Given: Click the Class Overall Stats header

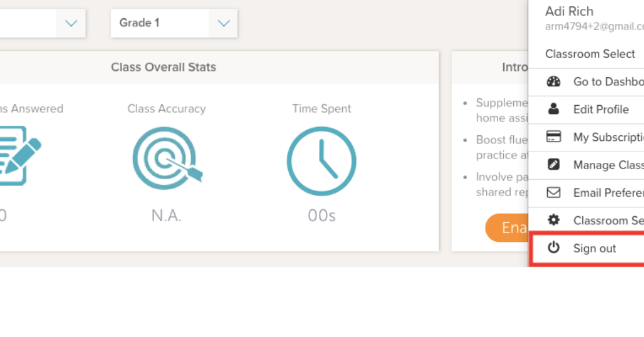Looking at the screenshot, I should [x=164, y=67].
